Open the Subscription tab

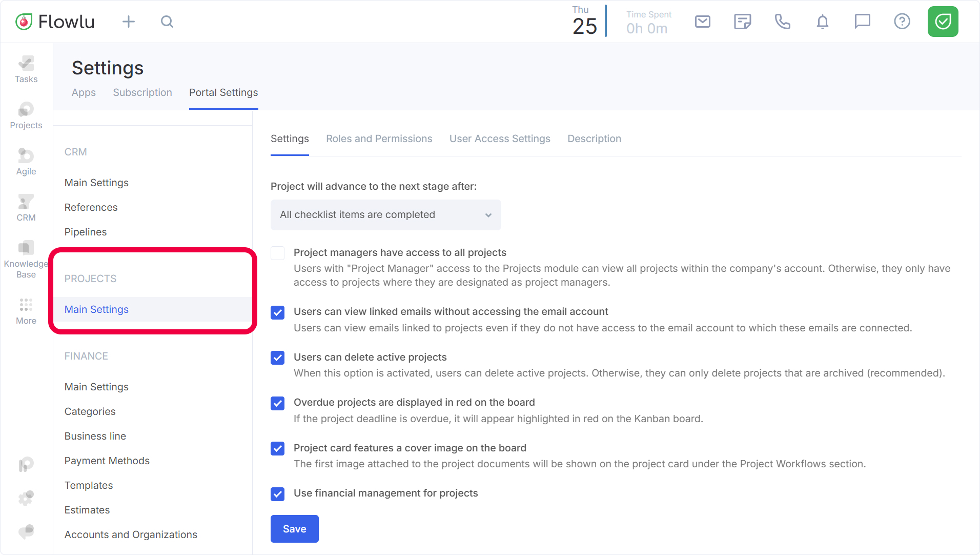pos(142,93)
